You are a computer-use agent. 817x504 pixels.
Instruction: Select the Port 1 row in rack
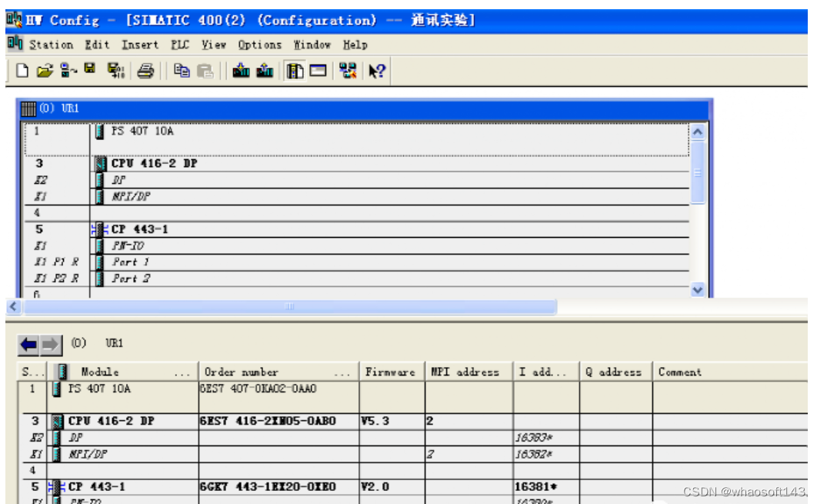coord(358,262)
